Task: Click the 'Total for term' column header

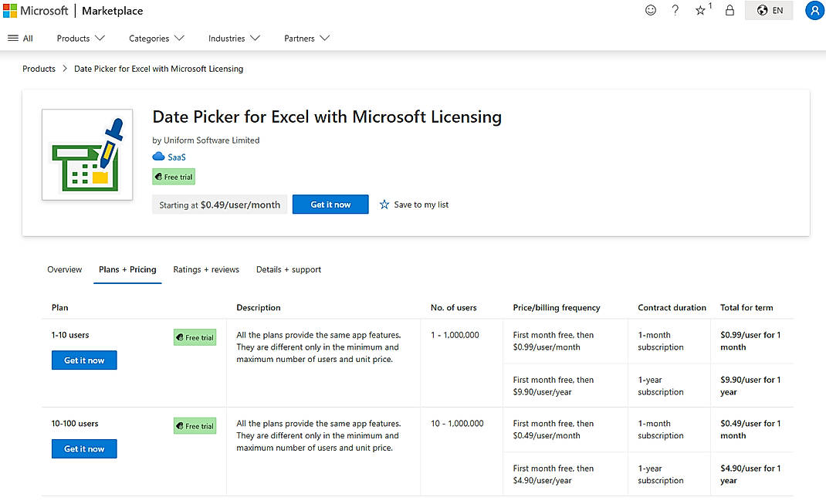Action: click(746, 307)
